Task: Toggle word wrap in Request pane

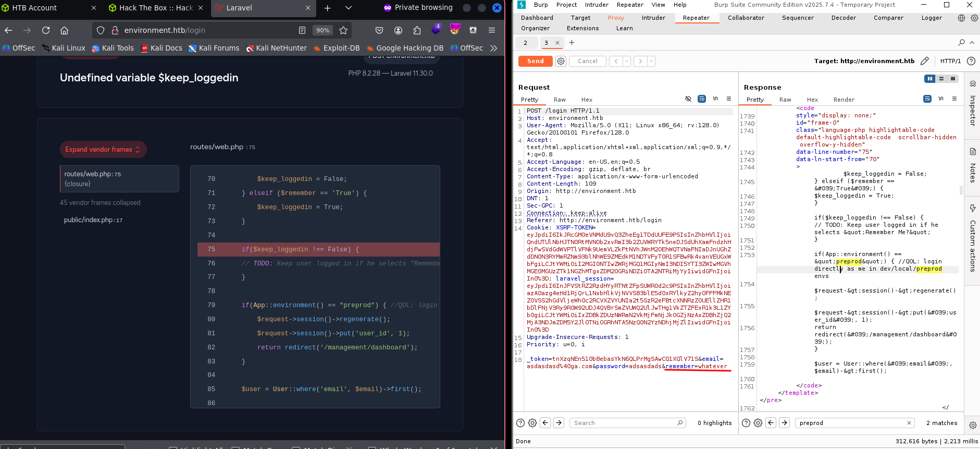Action: [702, 99]
